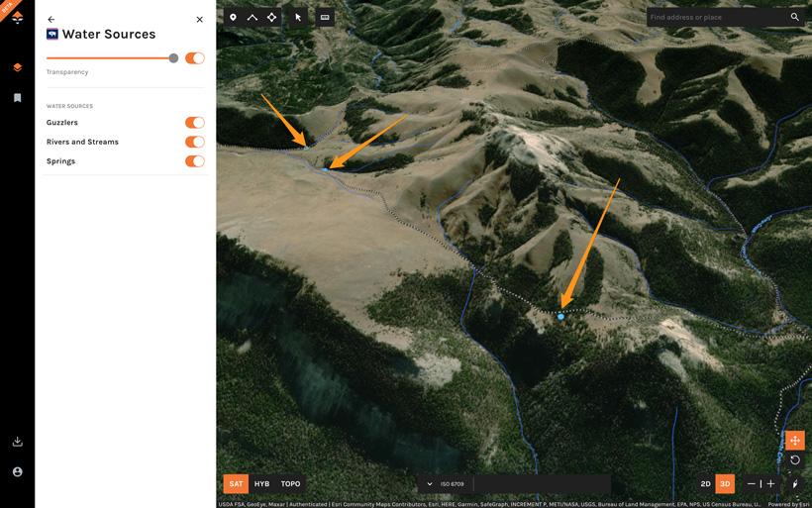Switch basemap to TOPO
Image resolution: width=812 pixels, height=508 pixels.
[x=290, y=483]
